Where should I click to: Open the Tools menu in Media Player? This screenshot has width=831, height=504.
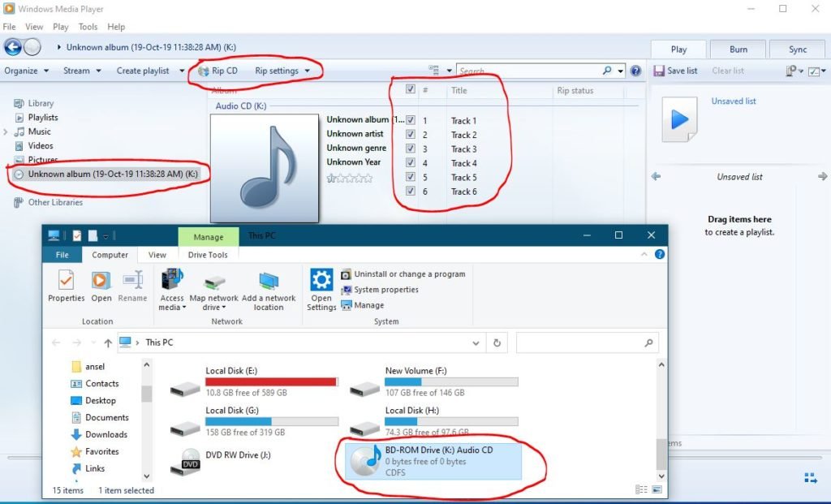click(88, 27)
